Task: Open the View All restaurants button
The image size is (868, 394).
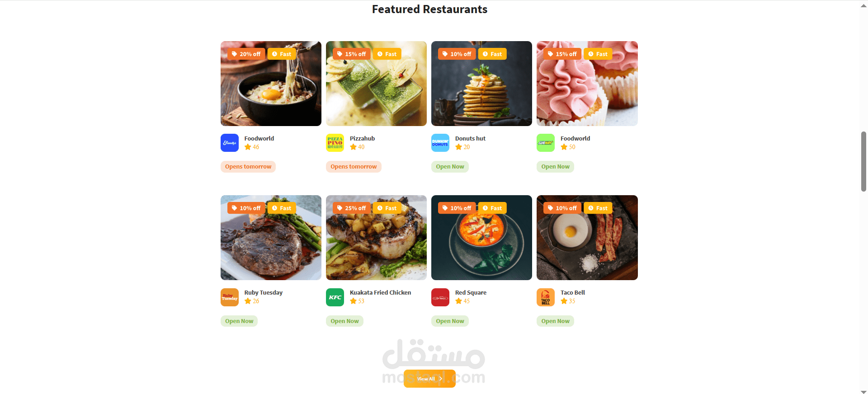Action: click(x=429, y=379)
